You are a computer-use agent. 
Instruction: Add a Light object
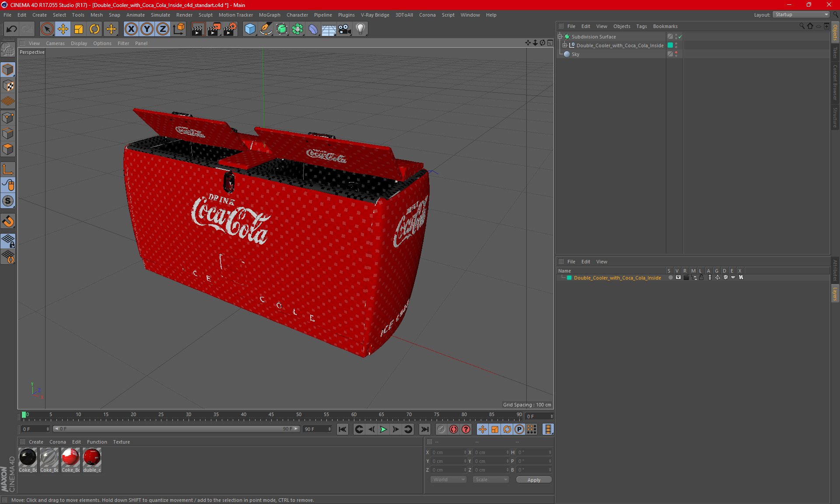point(360,29)
